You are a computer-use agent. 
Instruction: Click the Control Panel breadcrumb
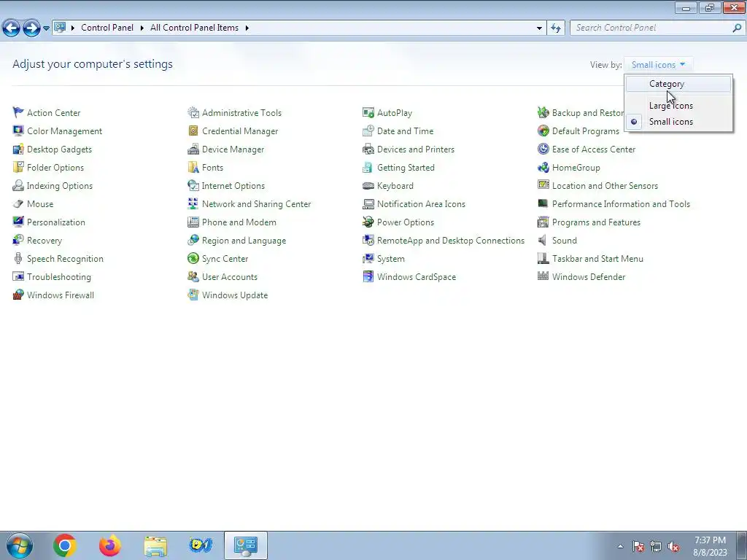click(107, 28)
